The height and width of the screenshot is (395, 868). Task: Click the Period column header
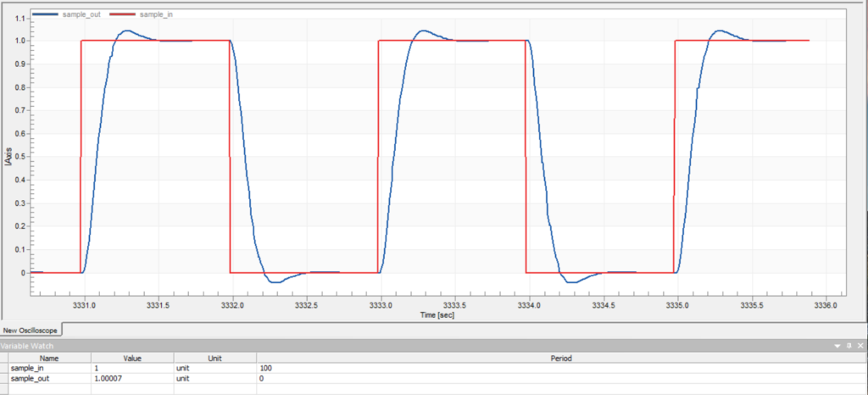(x=561, y=358)
